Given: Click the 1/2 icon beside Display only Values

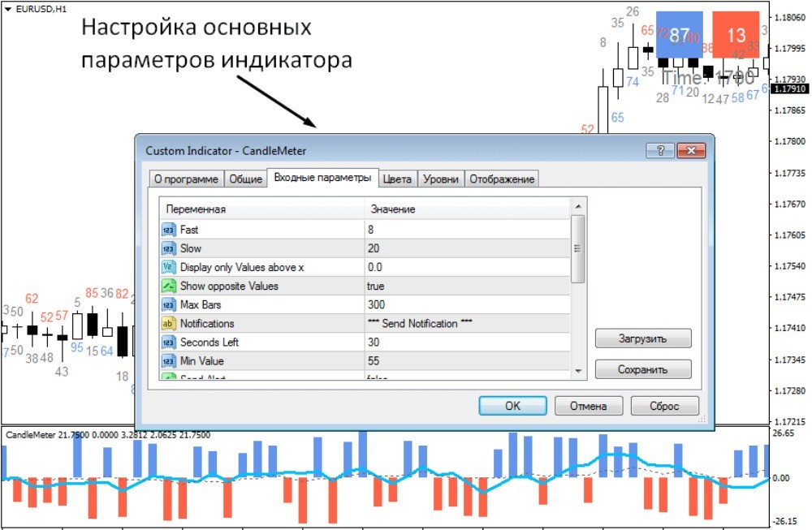Looking at the screenshot, I should [167, 267].
